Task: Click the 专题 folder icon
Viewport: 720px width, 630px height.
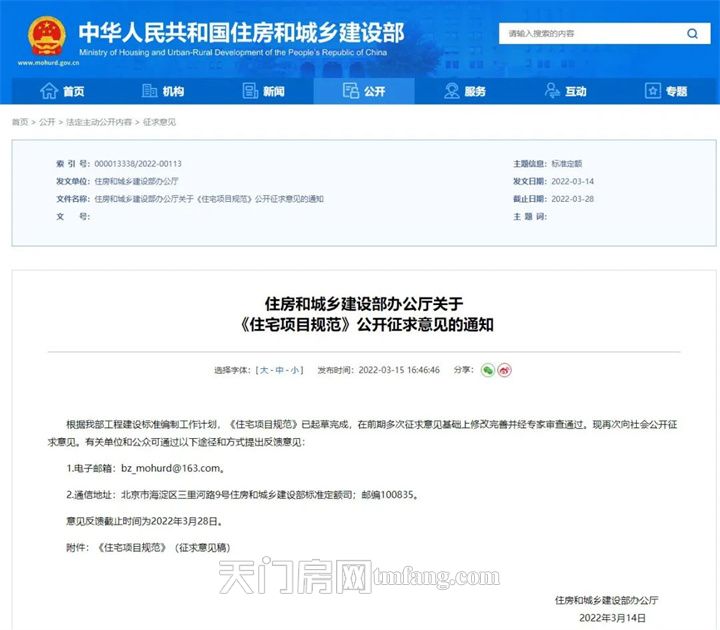Action: click(x=652, y=91)
